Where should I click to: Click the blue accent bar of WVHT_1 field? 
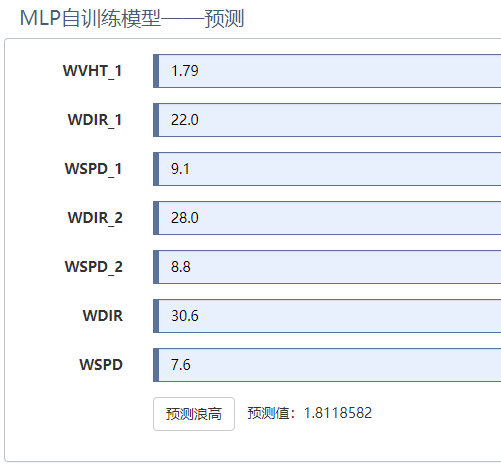tap(156, 71)
